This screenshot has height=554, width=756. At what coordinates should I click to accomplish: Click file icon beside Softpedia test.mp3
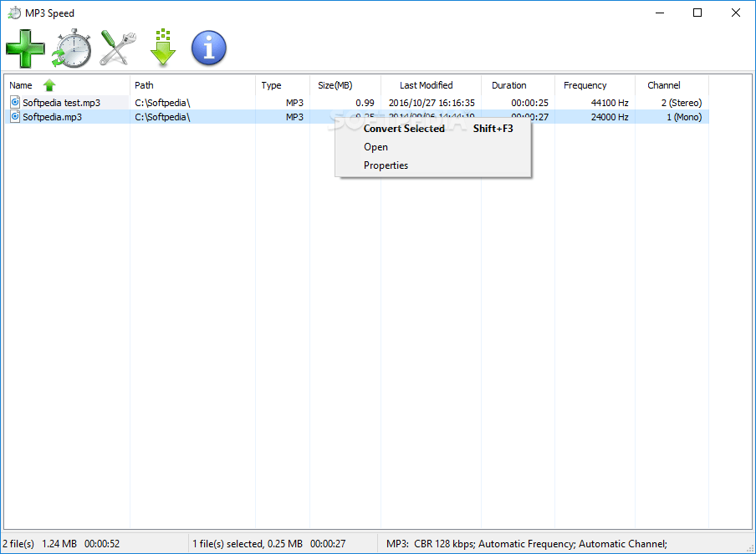click(x=14, y=102)
